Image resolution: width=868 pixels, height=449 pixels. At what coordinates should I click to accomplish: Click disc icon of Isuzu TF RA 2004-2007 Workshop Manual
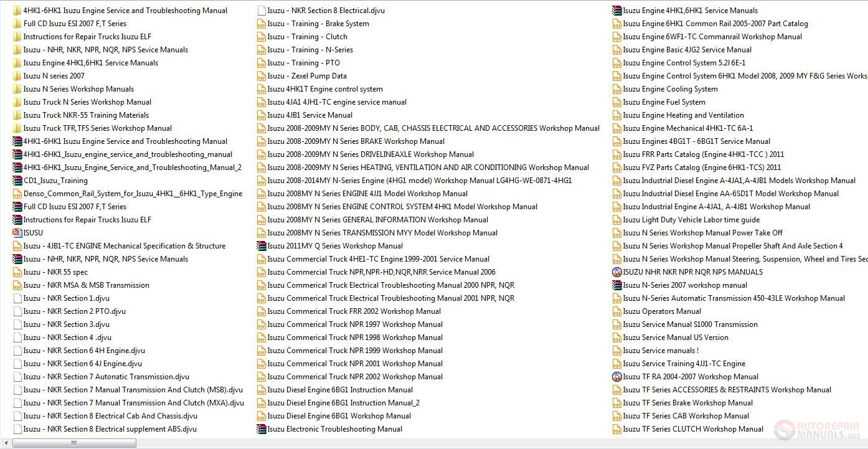(x=617, y=377)
